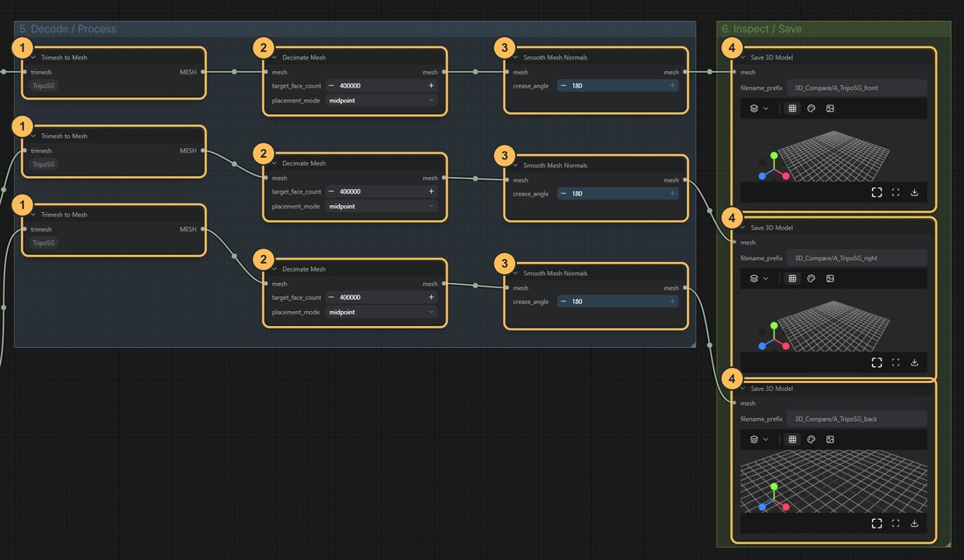
Task: Set background image in A_TripoSG_front viewer
Action: (830, 108)
